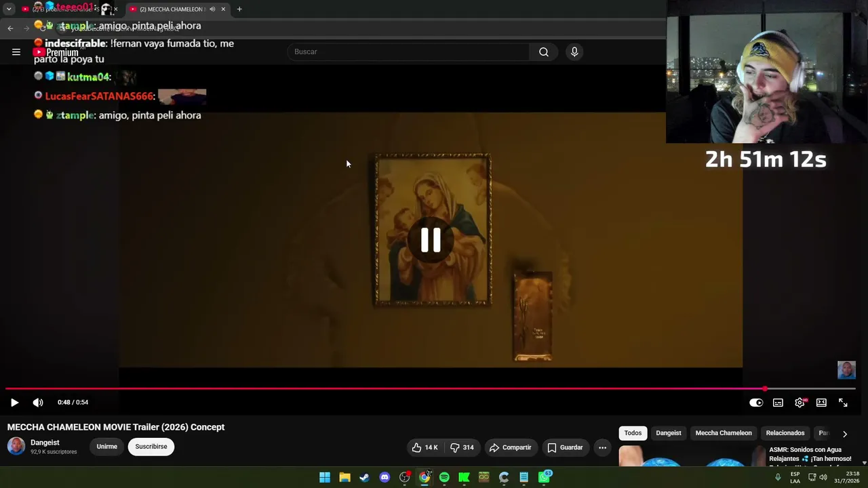Open the notepad app on the taskbar

click(x=524, y=477)
